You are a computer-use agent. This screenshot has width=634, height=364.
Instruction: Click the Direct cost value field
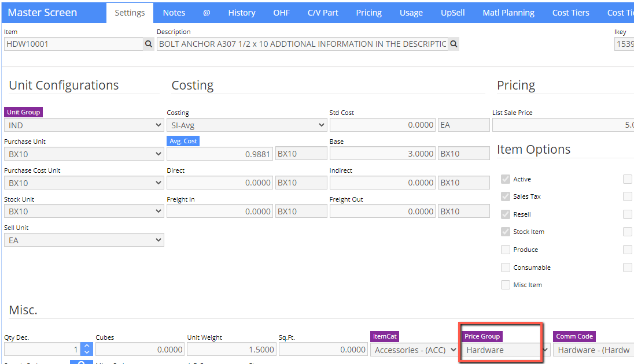(x=220, y=183)
